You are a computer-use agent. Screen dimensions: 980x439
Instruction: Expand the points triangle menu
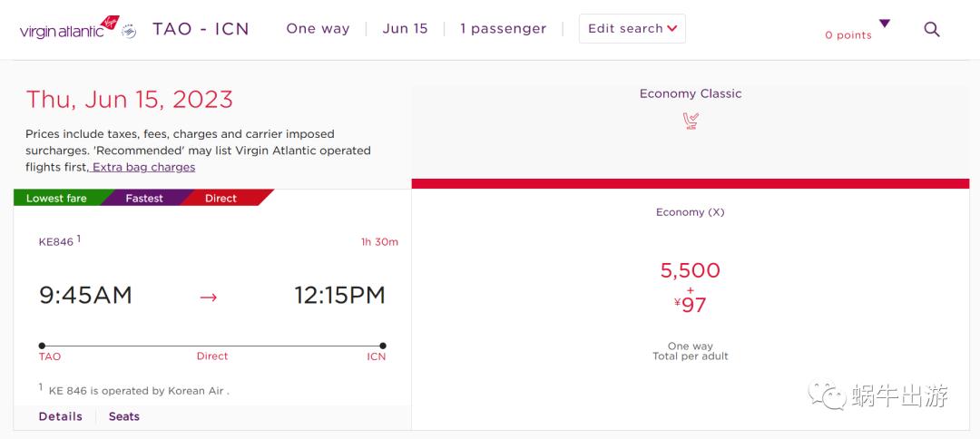(x=885, y=24)
